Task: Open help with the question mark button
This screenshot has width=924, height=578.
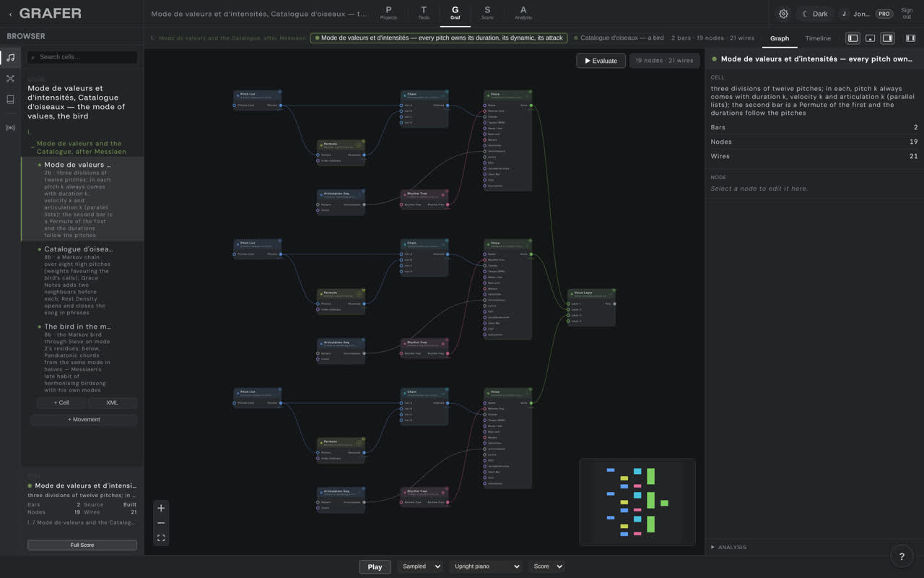Action: 902,556
